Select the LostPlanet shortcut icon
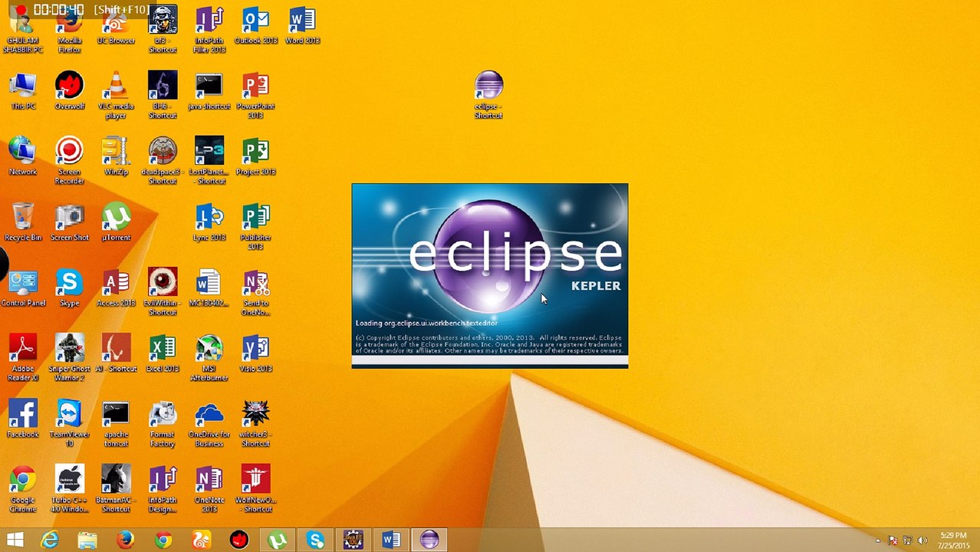 [x=209, y=160]
